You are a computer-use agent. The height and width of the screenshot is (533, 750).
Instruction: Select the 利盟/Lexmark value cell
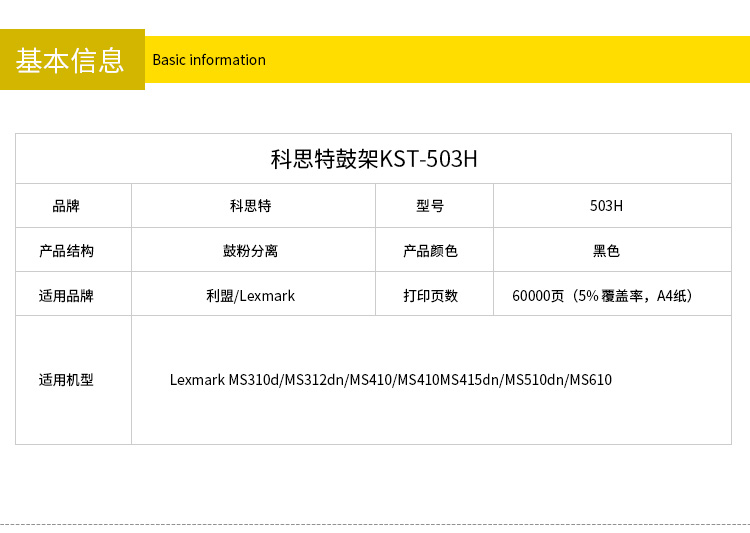(250, 296)
